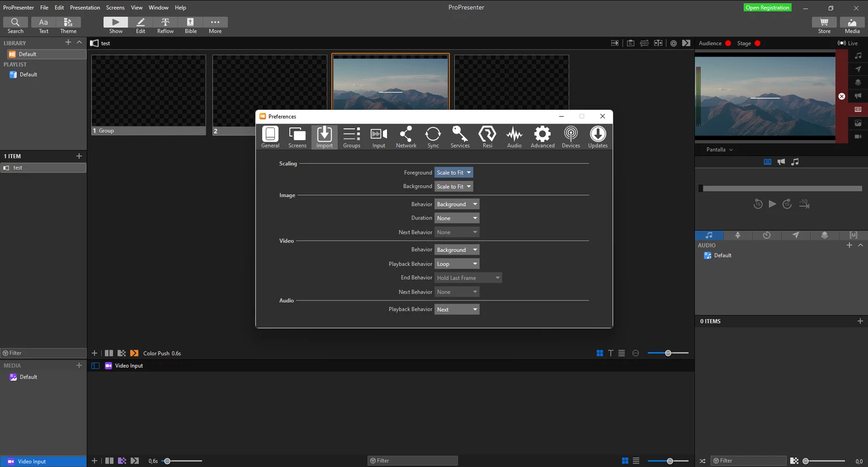Open Video Playback Behavior dropdown
Viewport: 868px width, 467px height.
tap(457, 264)
